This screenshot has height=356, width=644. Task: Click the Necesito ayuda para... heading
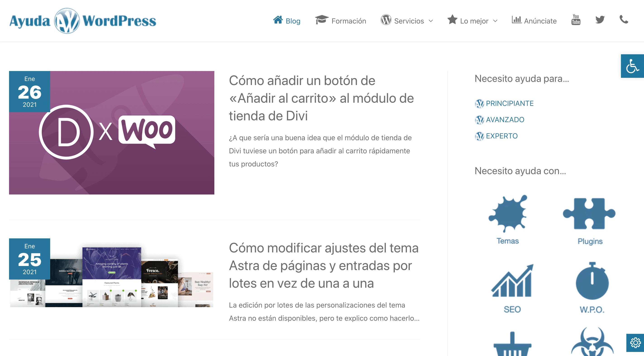[521, 78]
